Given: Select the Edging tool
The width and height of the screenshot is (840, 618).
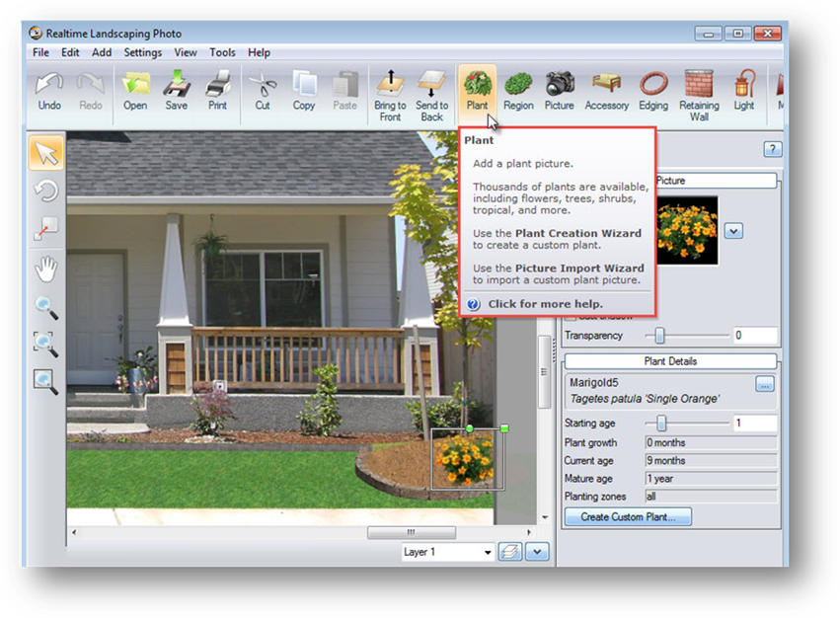Looking at the screenshot, I should pos(653,91).
